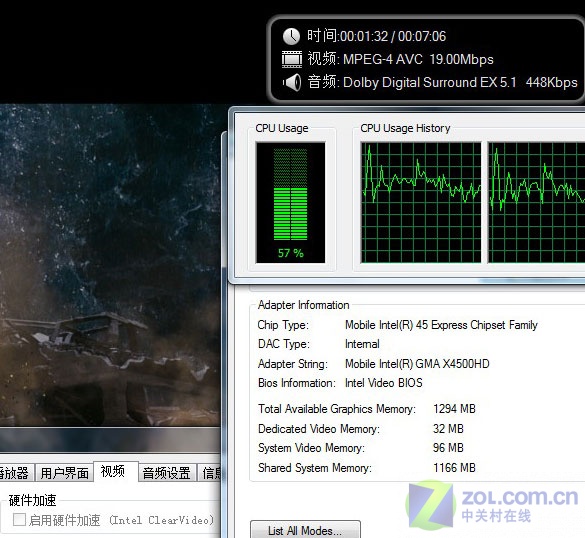Click the 硬件加速 section heading
The image size is (585, 538).
32,500
